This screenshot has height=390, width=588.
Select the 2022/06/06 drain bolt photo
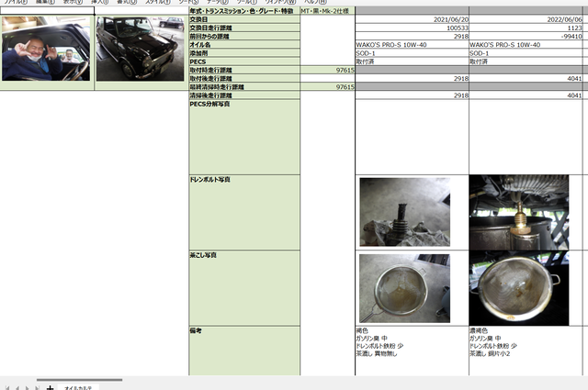(519, 212)
